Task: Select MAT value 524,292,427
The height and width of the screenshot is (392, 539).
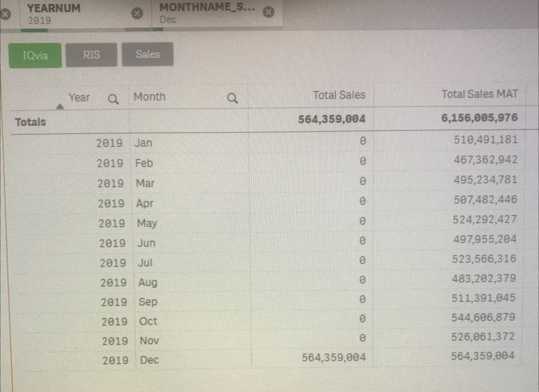Action: (485, 219)
